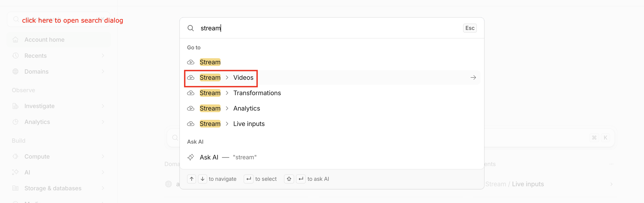Open the Stream > Analytics result
This screenshot has width=644, height=203.
[x=332, y=108]
